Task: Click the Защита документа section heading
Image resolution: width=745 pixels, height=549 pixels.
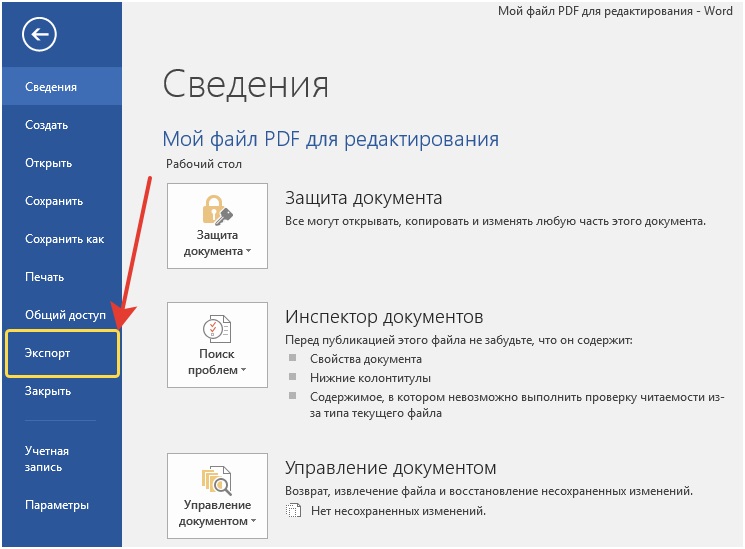Action: [x=363, y=198]
